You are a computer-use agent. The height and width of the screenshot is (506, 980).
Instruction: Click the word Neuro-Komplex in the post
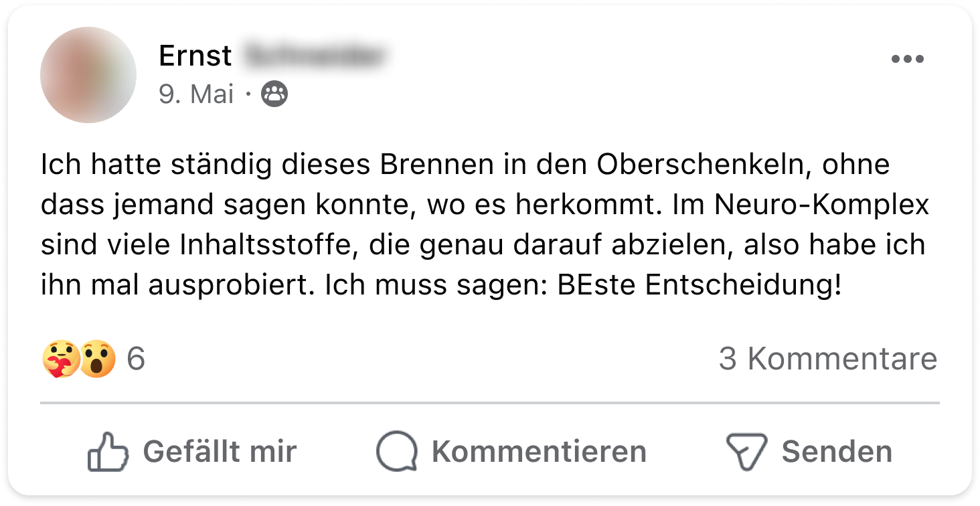click(x=823, y=205)
